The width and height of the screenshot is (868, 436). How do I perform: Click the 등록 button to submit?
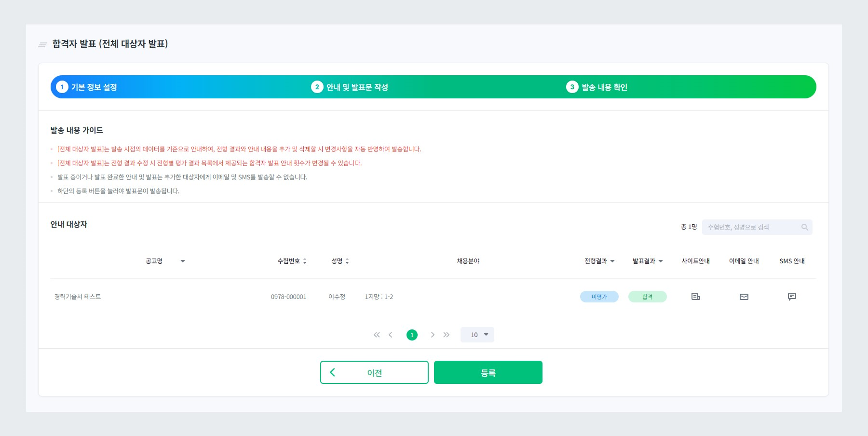[488, 372]
